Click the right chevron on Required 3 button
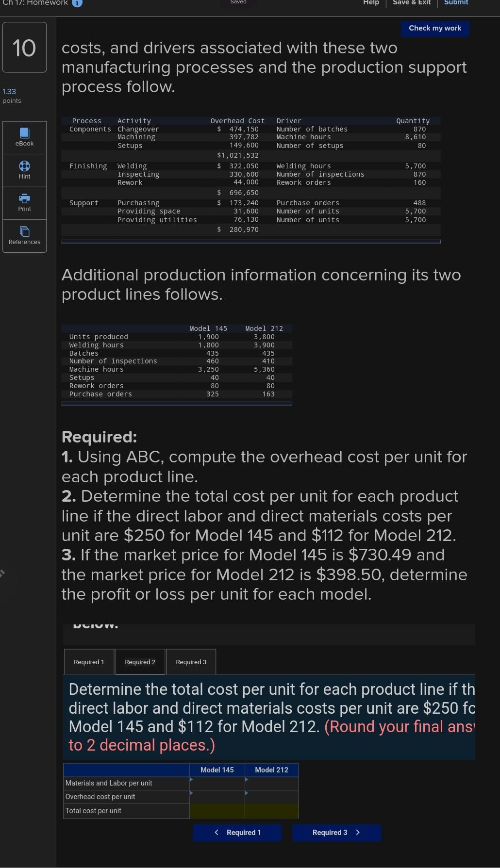The image size is (500, 868). point(358,832)
